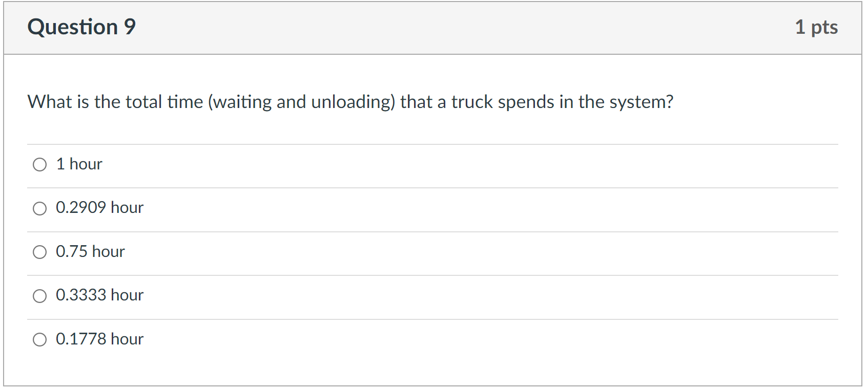868x390 pixels.
Task: Select the "0.3333 hour" radio button
Action: (39, 296)
